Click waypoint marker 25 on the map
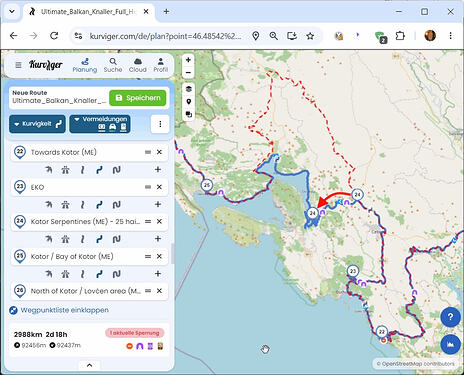This screenshot has width=464, height=375. 207,185
